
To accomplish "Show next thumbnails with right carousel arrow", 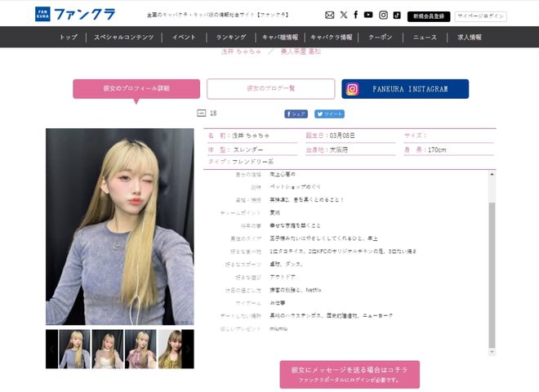I will (188, 349).
